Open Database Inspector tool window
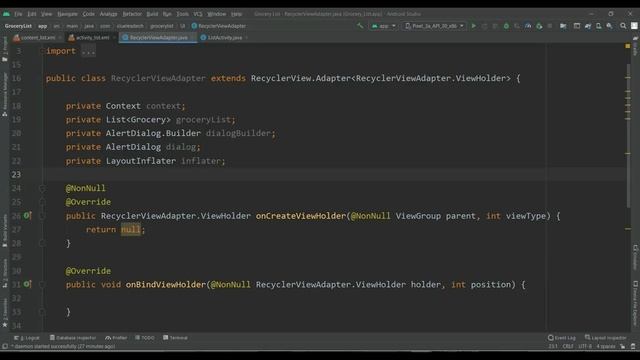Screen dimensions: 640x360 click(x=73, y=338)
